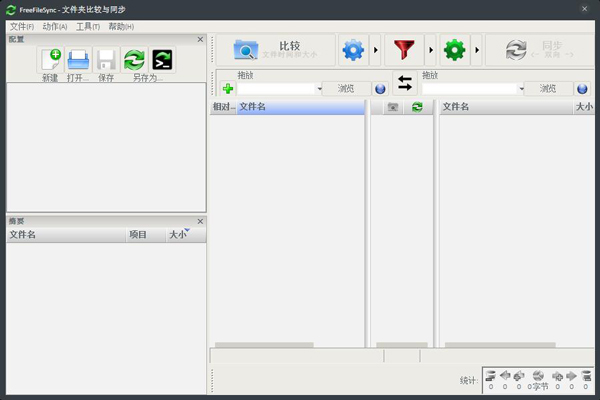Click right cloud storage globe icon
Screen dimensions: 600x400
[582, 89]
